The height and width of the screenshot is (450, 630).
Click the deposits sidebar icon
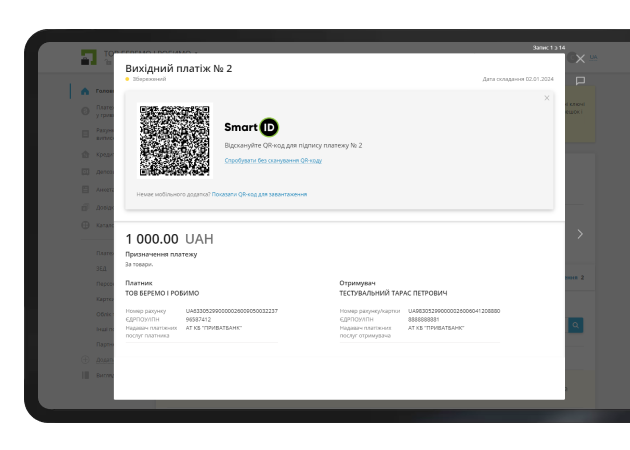pyautogui.click(x=85, y=172)
